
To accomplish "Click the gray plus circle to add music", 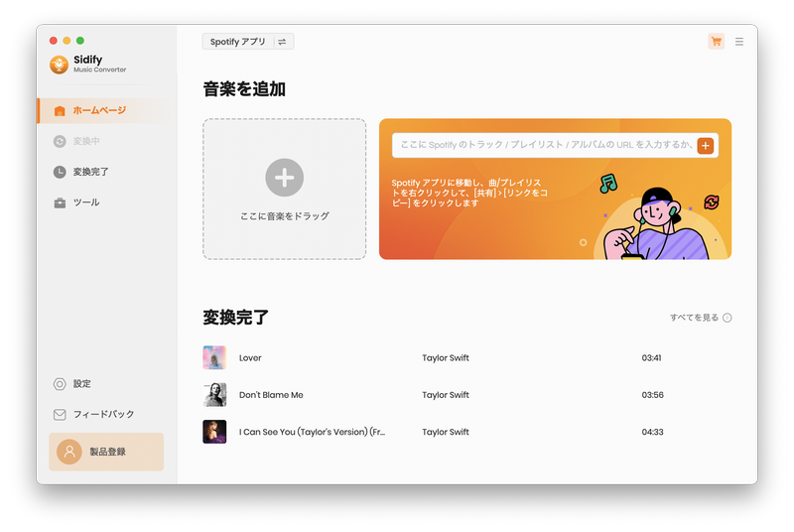I will 285,178.
